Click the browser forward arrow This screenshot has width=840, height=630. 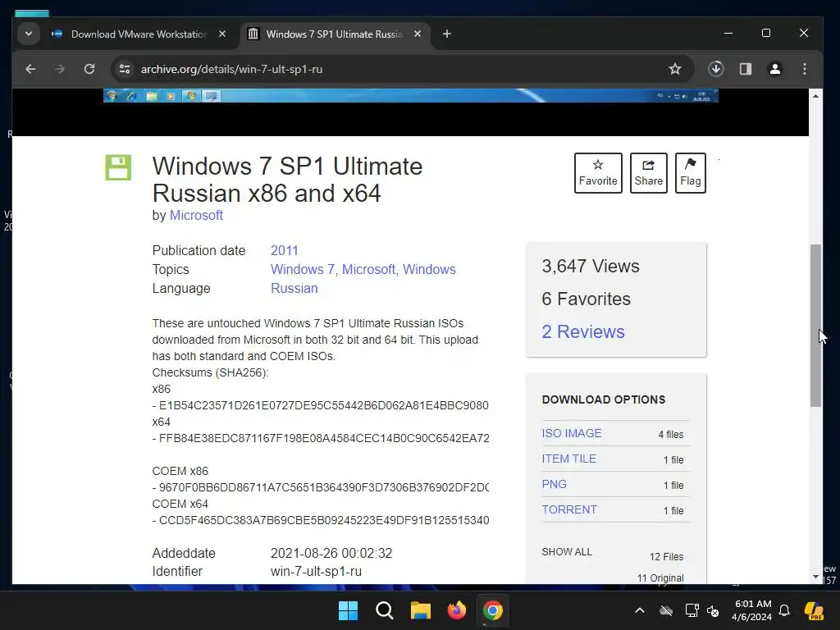pyautogui.click(x=59, y=69)
